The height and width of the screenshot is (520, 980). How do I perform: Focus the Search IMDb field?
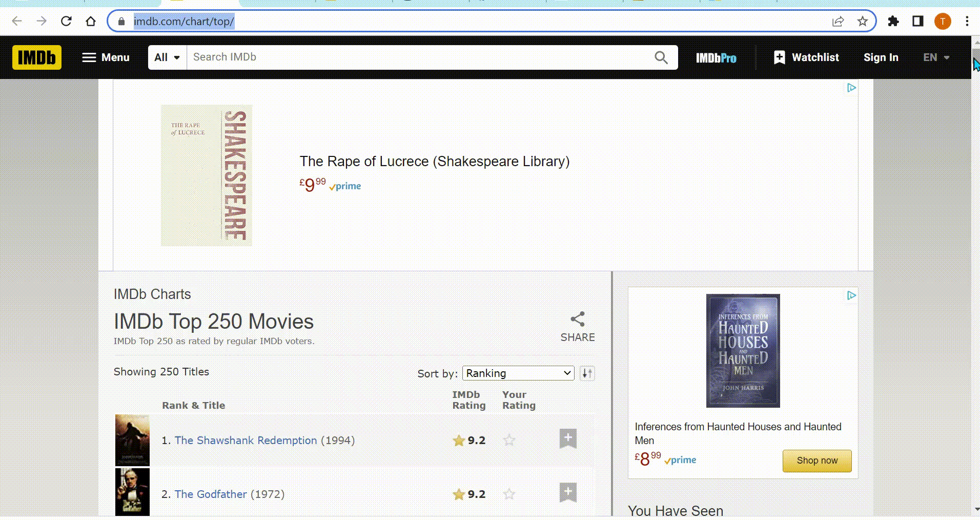[420, 57]
